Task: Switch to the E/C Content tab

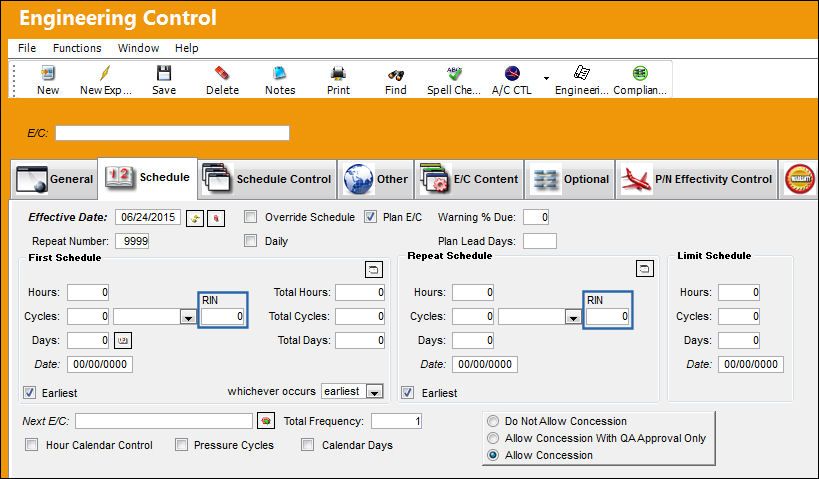Action: point(469,179)
